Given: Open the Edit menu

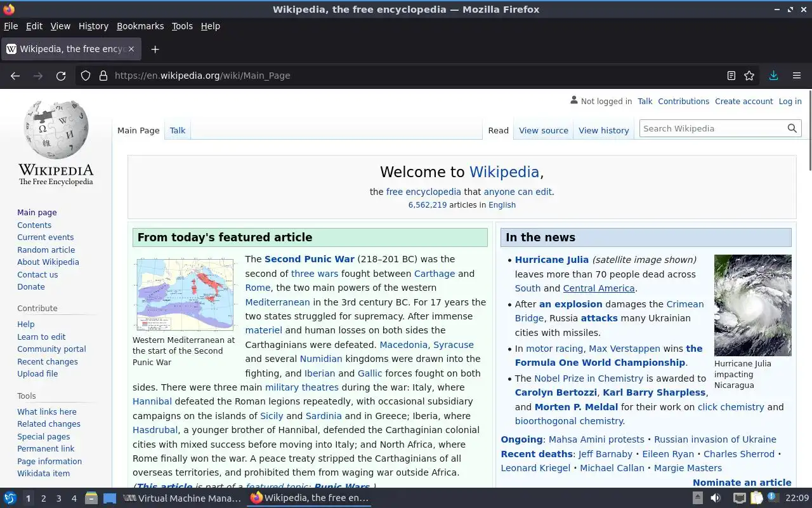Looking at the screenshot, I should [34, 26].
